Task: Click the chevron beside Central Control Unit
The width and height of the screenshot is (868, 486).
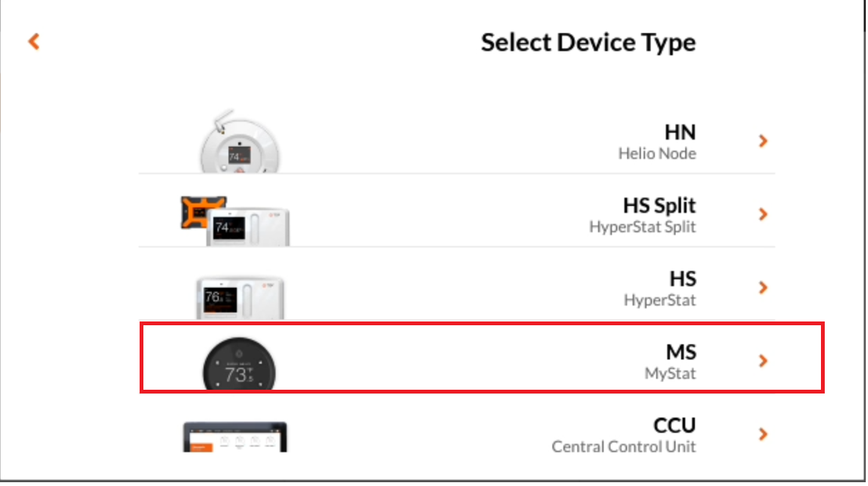Action: click(x=763, y=434)
